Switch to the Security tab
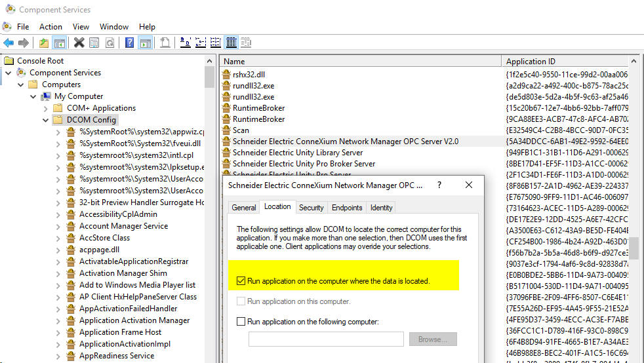The height and width of the screenshot is (363, 644). pyautogui.click(x=311, y=208)
